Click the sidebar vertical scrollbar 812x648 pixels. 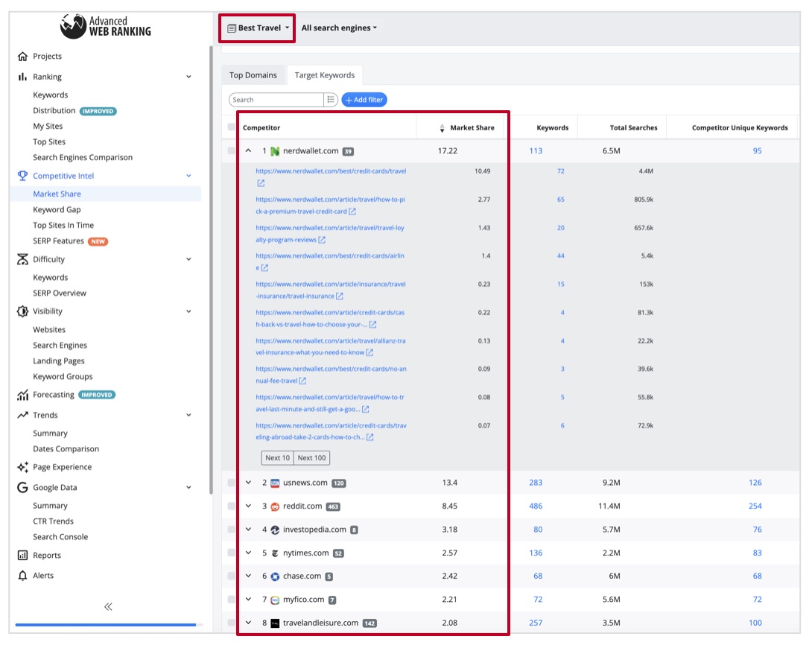coord(211,269)
